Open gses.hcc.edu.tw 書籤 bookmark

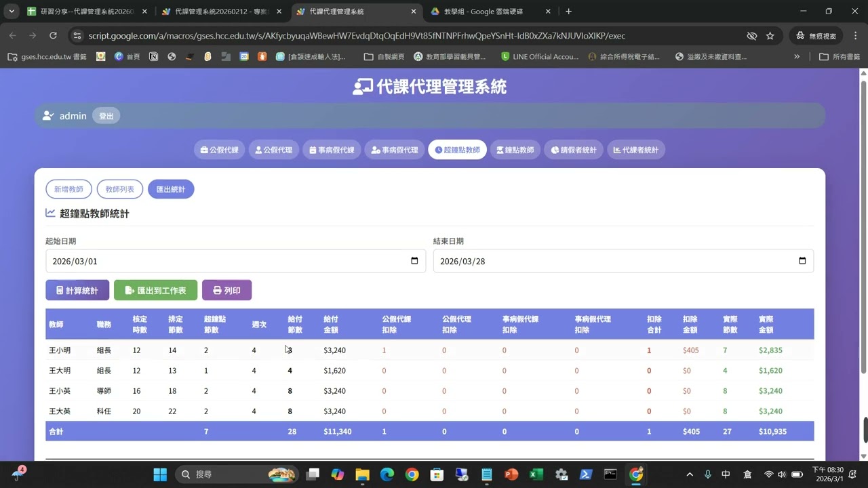click(x=47, y=56)
